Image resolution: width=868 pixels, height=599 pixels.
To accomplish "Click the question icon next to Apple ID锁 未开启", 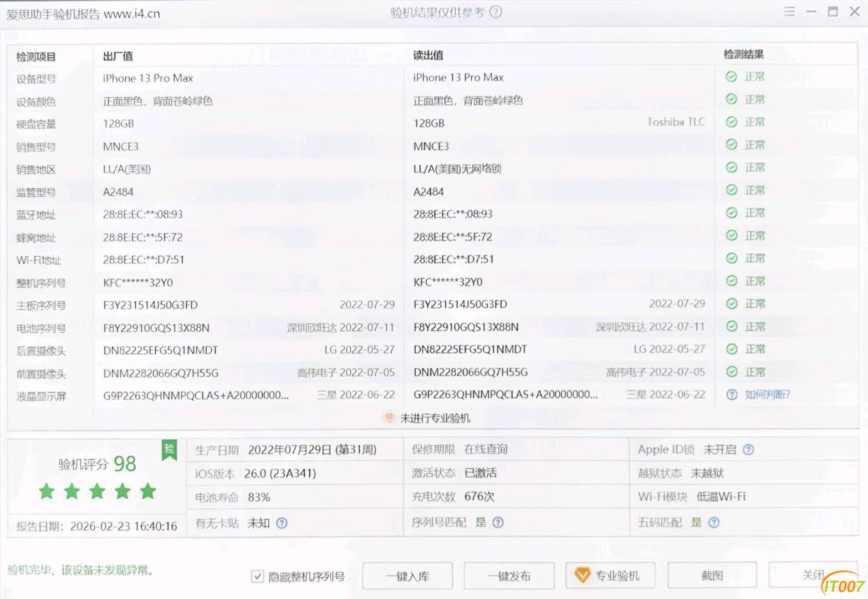I will pyautogui.click(x=748, y=450).
